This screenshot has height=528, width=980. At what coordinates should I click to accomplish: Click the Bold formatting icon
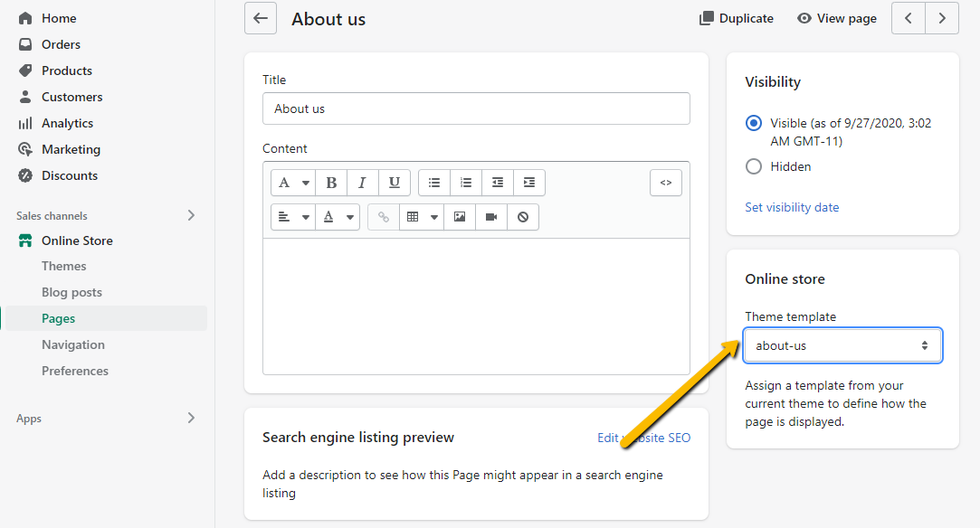pos(331,183)
